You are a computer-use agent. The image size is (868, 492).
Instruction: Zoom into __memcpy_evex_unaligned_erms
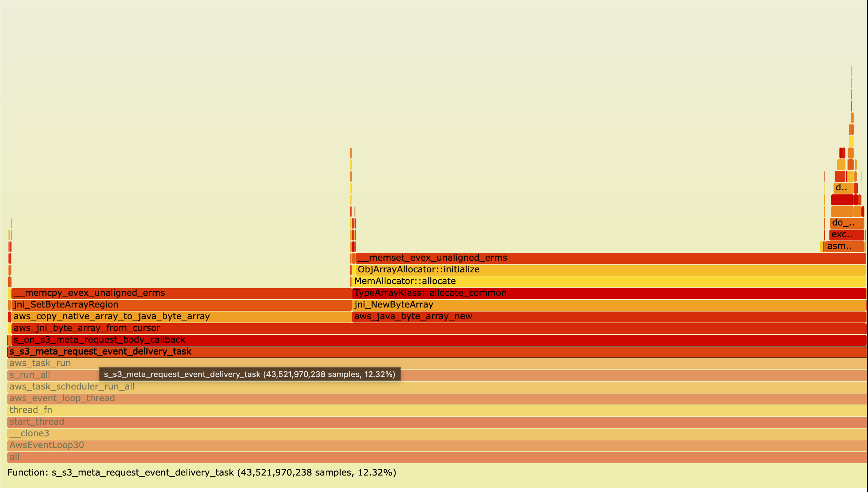pyautogui.click(x=89, y=293)
